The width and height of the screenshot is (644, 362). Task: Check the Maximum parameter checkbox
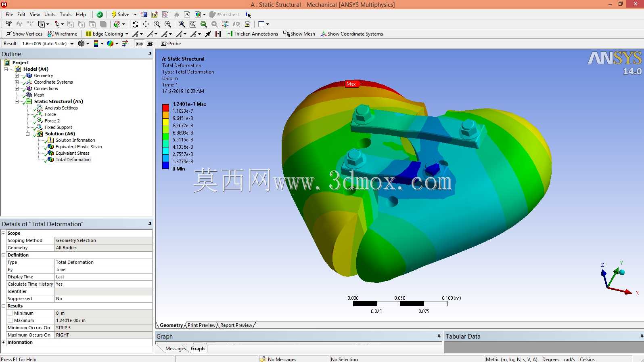tap(10, 320)
